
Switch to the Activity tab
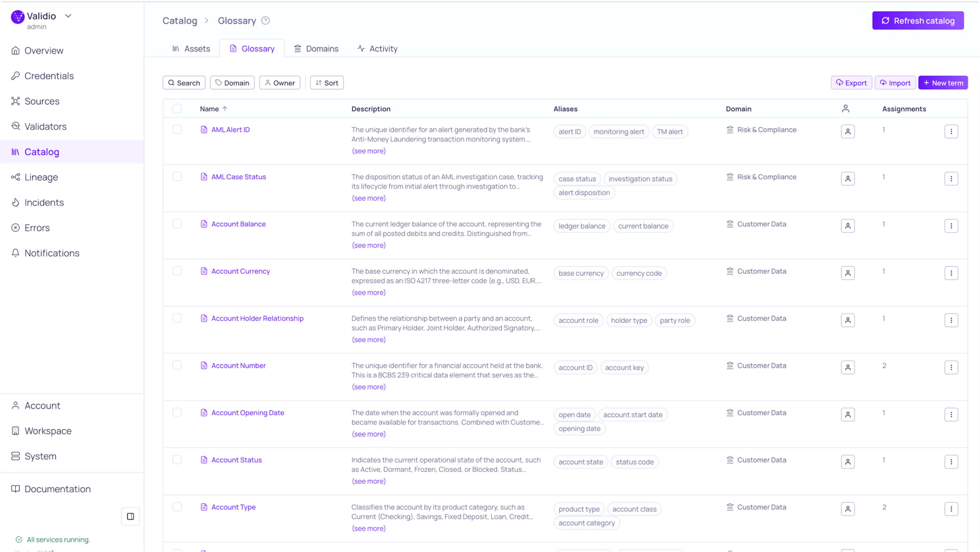click(377, 49)
